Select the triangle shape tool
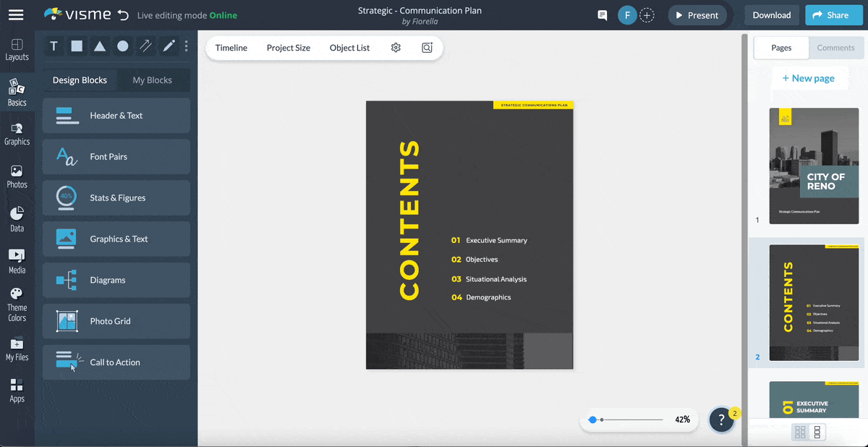Screen dimensions: 868x447 point(100,46)
